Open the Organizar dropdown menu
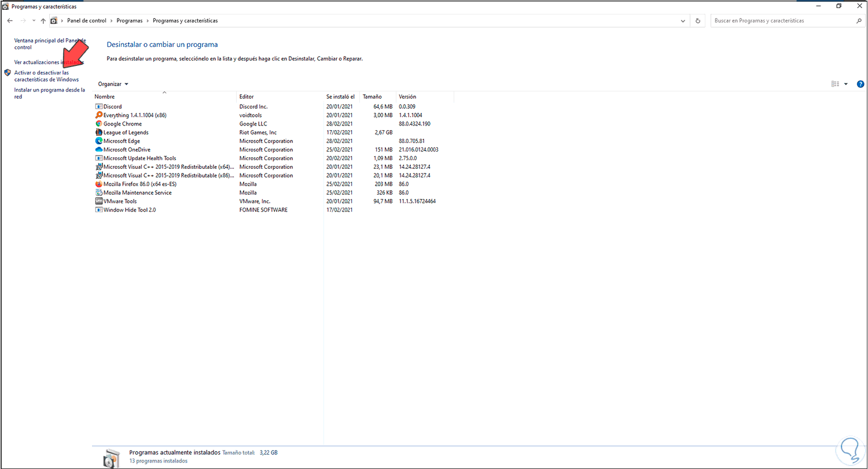The height and width of the screenshot is (469, 868). coord(113,84)
